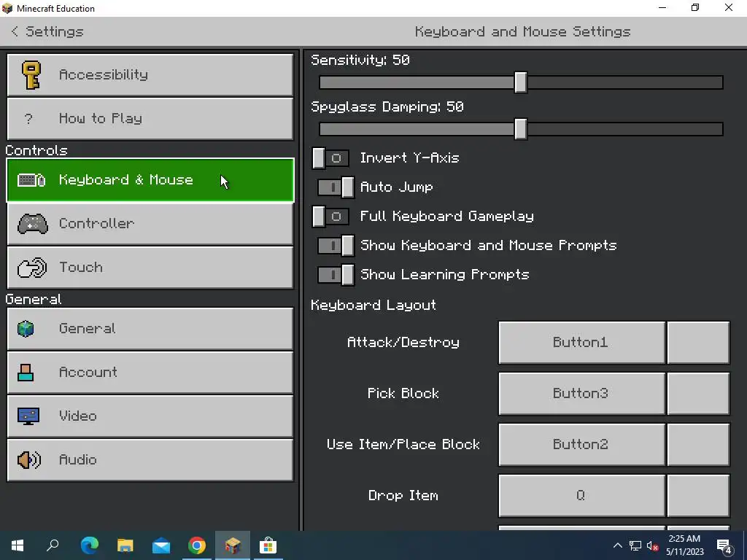Click the monitor Video icon
The image size is (747, 560).
click(x=28, y=416)
